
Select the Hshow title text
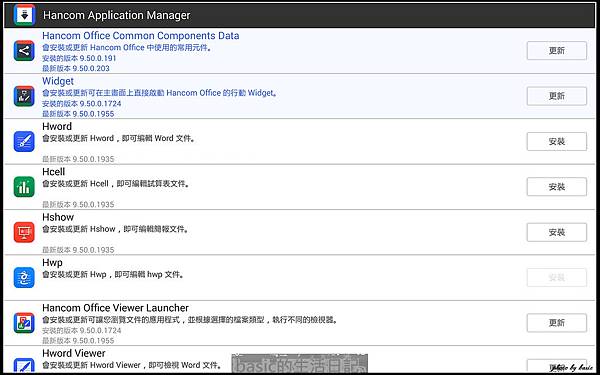point(58,217)
